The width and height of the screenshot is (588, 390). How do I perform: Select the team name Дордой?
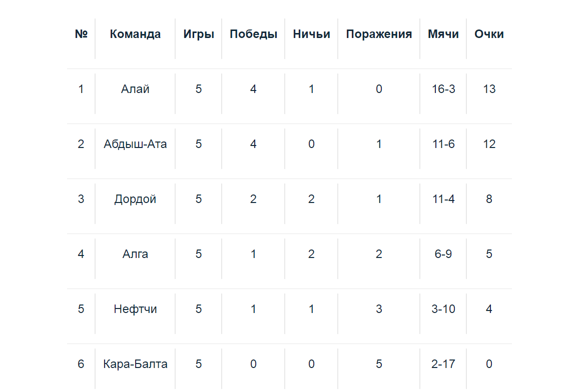tap(135, 199)
